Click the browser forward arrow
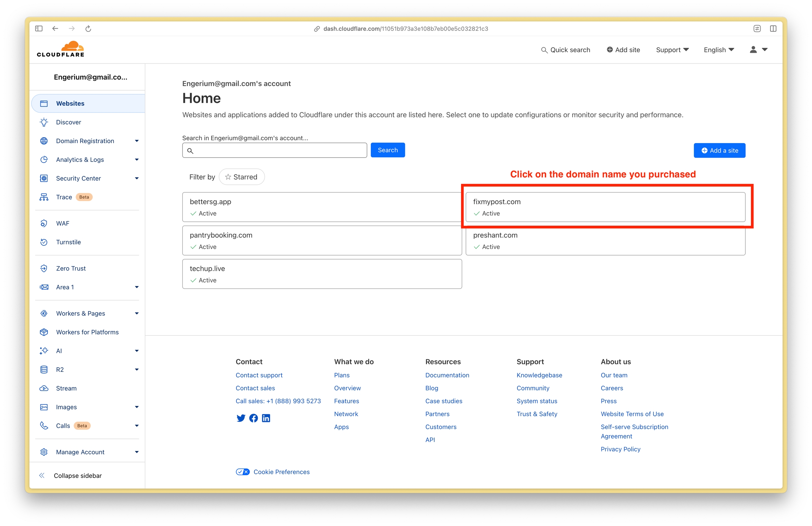The image size is (812, 526). [x=72, y=29]
